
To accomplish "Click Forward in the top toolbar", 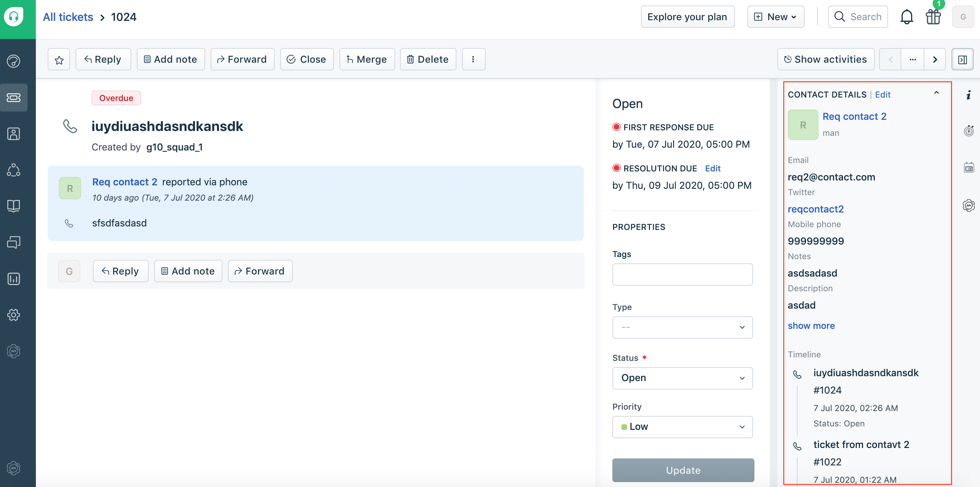I will [x=242, y=60].
